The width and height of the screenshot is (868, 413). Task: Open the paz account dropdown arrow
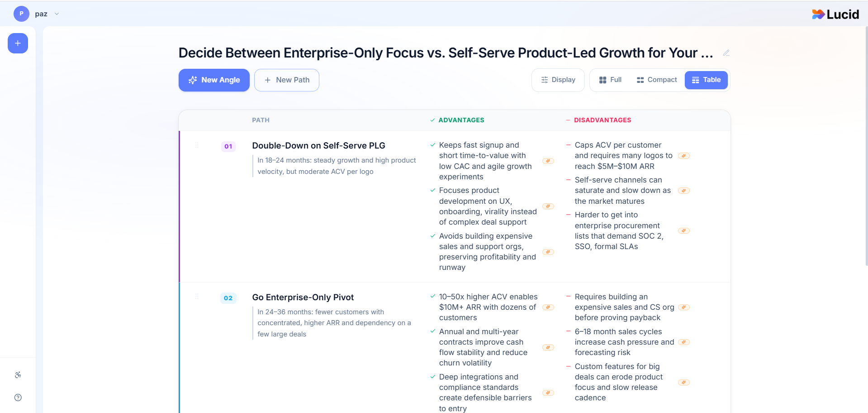pos(57,14)
